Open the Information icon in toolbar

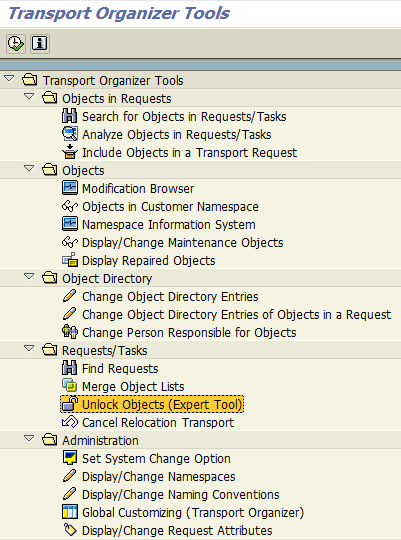coord(40,44)
